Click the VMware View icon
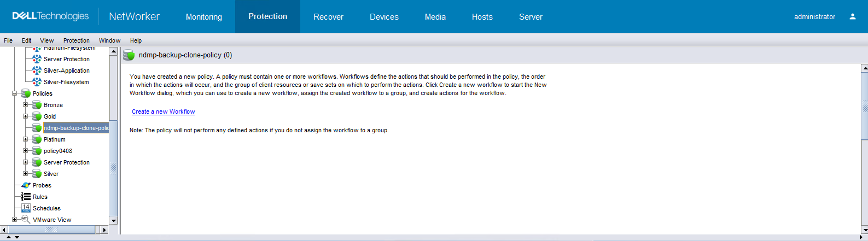The height and width of the screenshot is (241, 868). 26,220
